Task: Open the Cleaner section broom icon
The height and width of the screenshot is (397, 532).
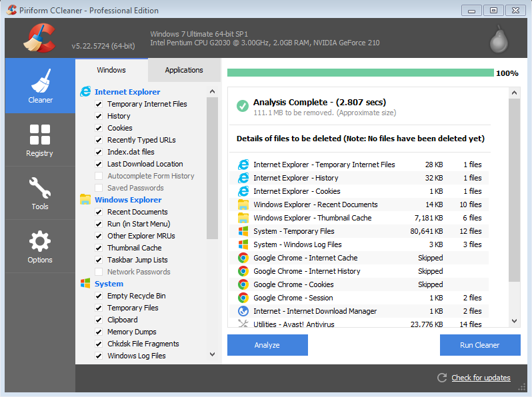Action: pyautogui.click(x=41, y=81)
